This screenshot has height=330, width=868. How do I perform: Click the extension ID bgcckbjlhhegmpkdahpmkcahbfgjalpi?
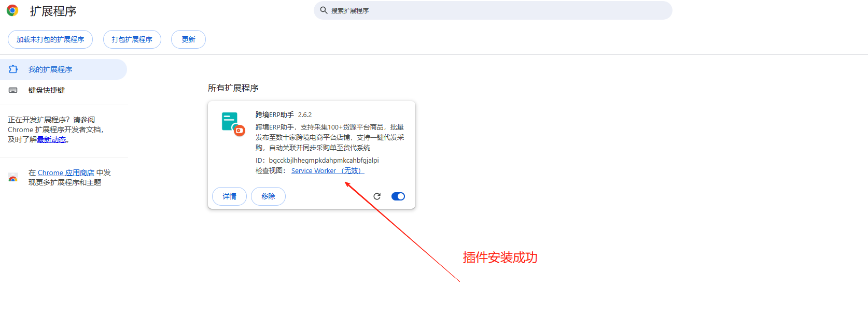(324, 161)
